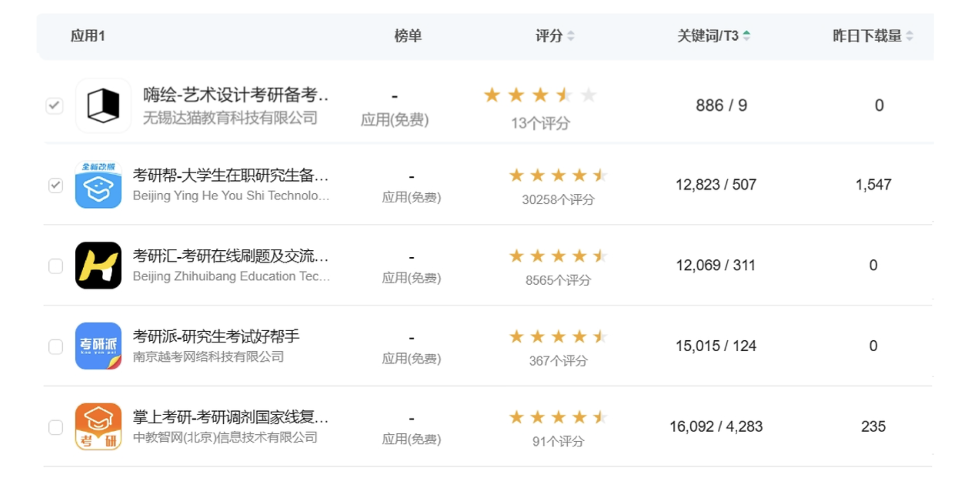Open the 掌上考研 orange app icon
Viewport: 980px width, 478px height.
point(98,426)
